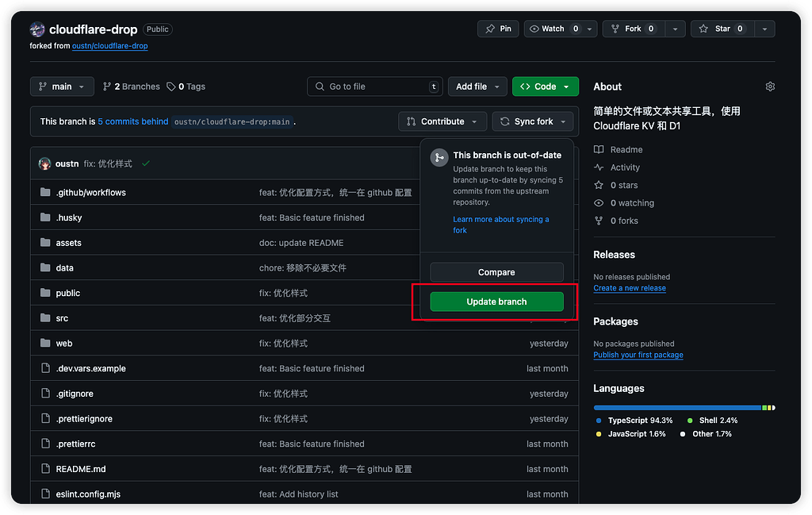Click the public folder icon

click(x=45, y=293)
